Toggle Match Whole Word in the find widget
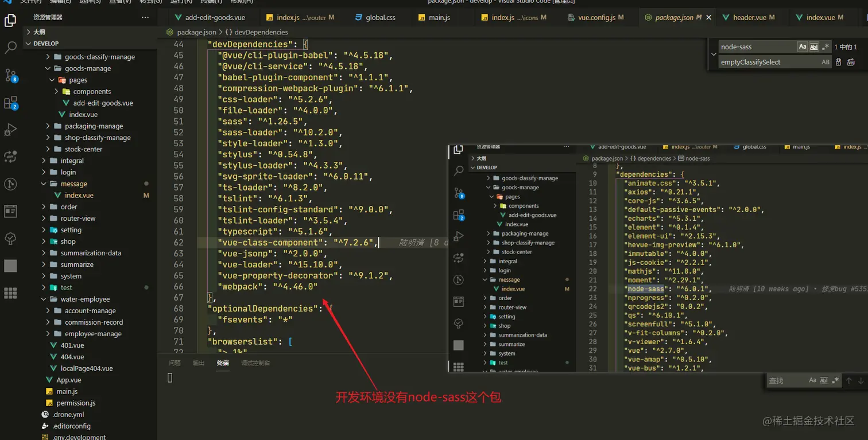The width and height of the screenshot is (868, 440). point(814,47)
